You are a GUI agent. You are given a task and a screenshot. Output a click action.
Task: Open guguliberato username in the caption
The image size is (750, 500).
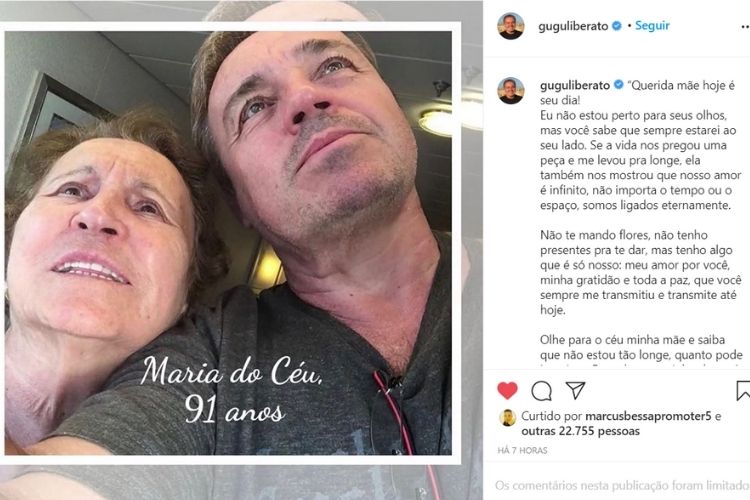pos(575,85)
